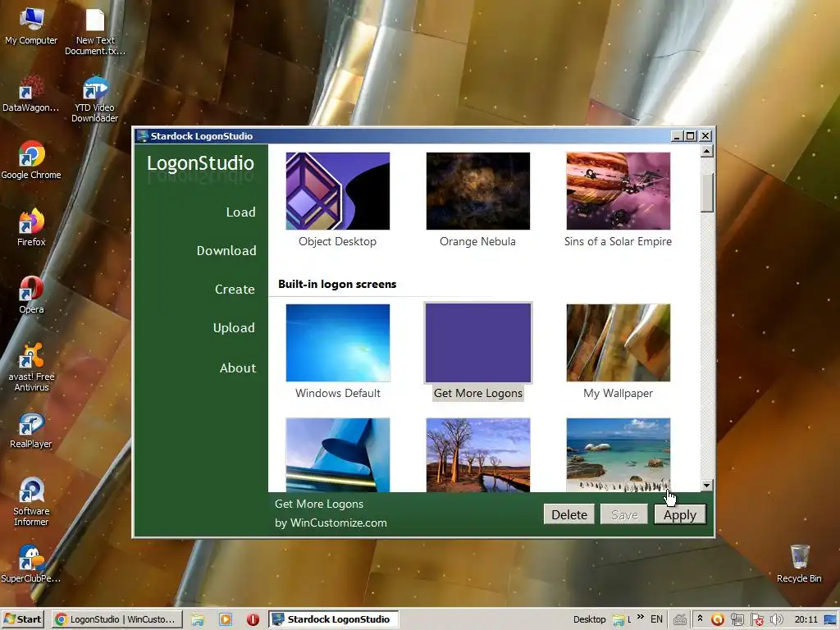Open the About page in sidebar
This screenshot has height=630, width=840.
(237, 368)
